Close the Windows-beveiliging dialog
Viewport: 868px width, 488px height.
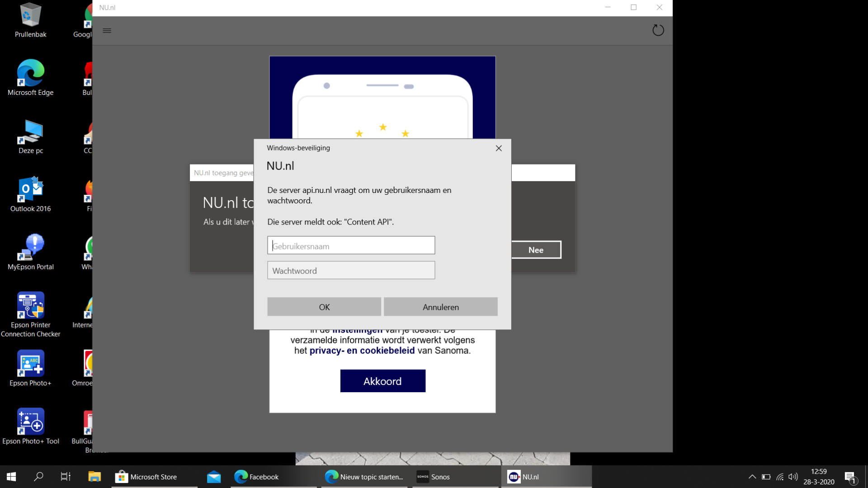499,148
